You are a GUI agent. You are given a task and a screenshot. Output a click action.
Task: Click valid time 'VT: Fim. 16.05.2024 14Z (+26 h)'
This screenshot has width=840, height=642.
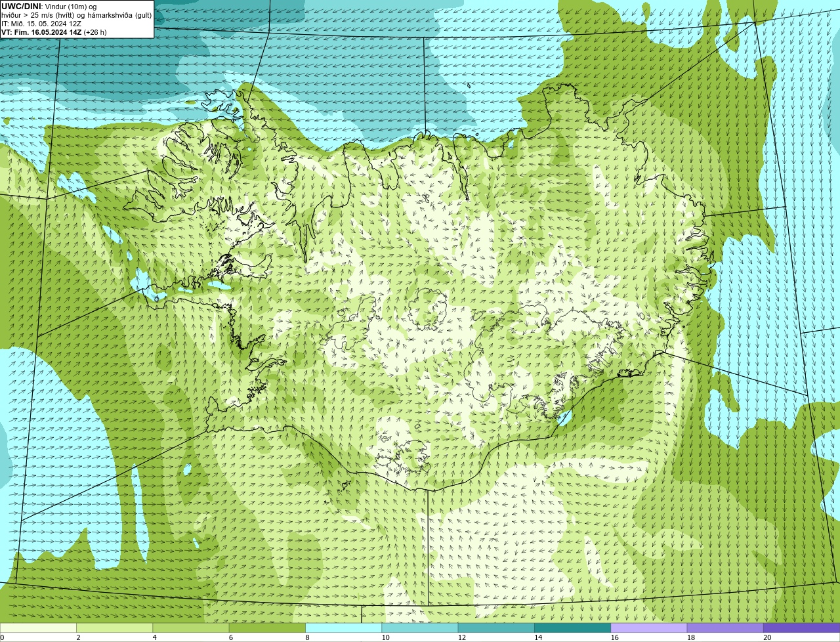click(x=54, y=32)
